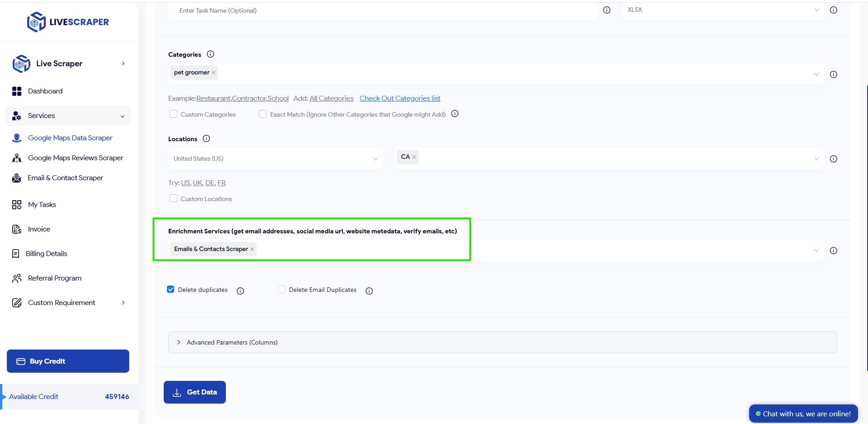Click the Invoice document icon
This screenshot has height=424, width=868.
click(x=17, y=229)
